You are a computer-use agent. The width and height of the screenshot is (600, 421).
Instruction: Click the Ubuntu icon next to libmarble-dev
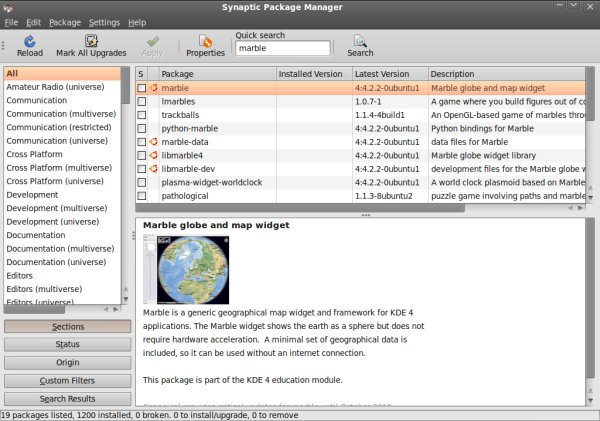(153, 169)
